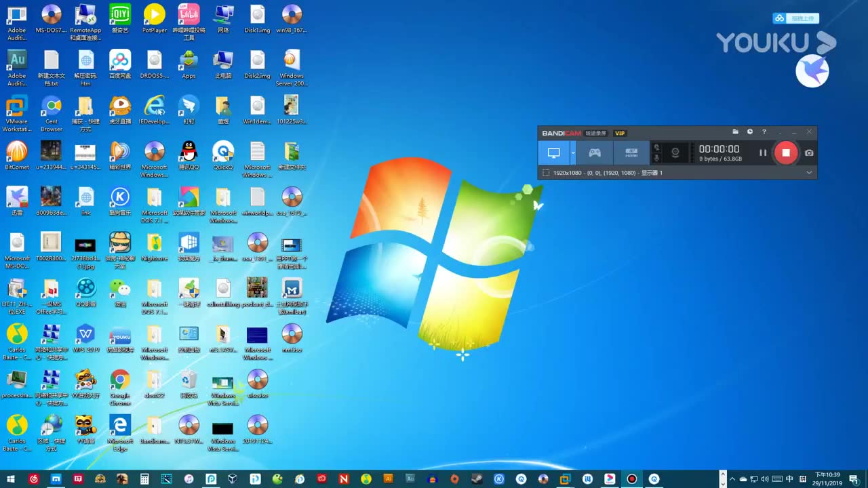
Task: Select the Apps Android shortcut
Action: click(x=189, y=64)
